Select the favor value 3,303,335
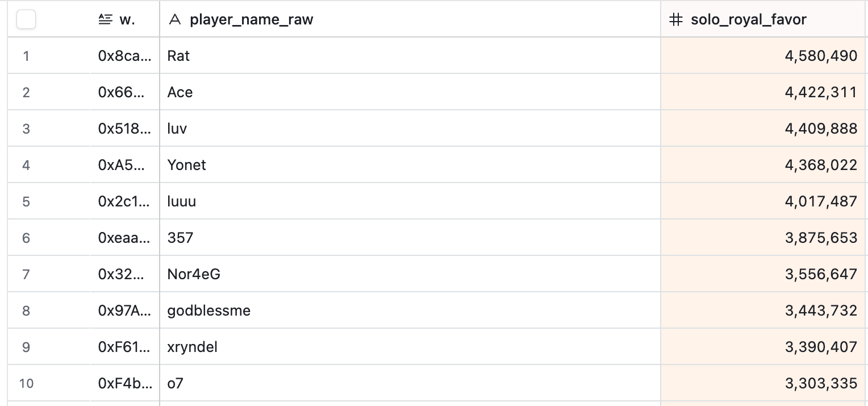 pyautogui.click(x=821, y=383)
